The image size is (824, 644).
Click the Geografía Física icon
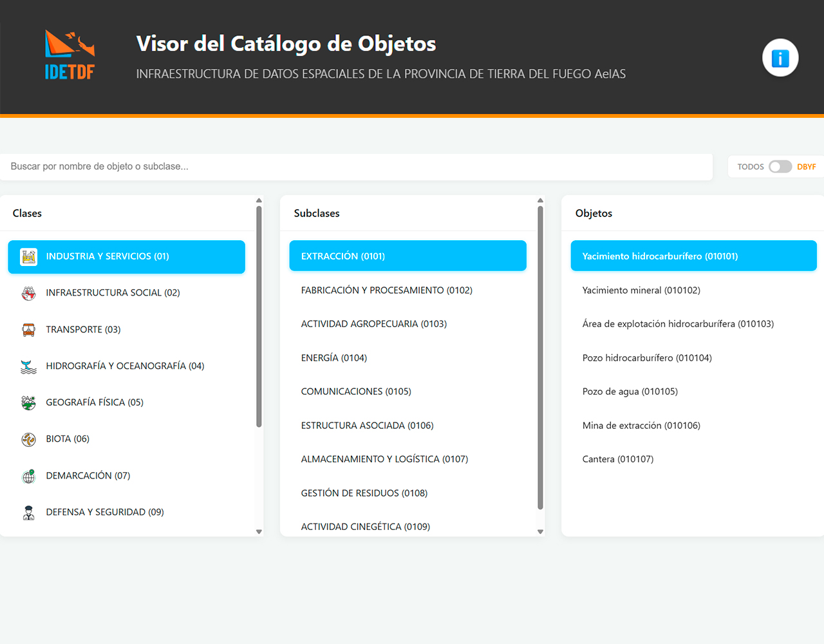coord(28,402)
